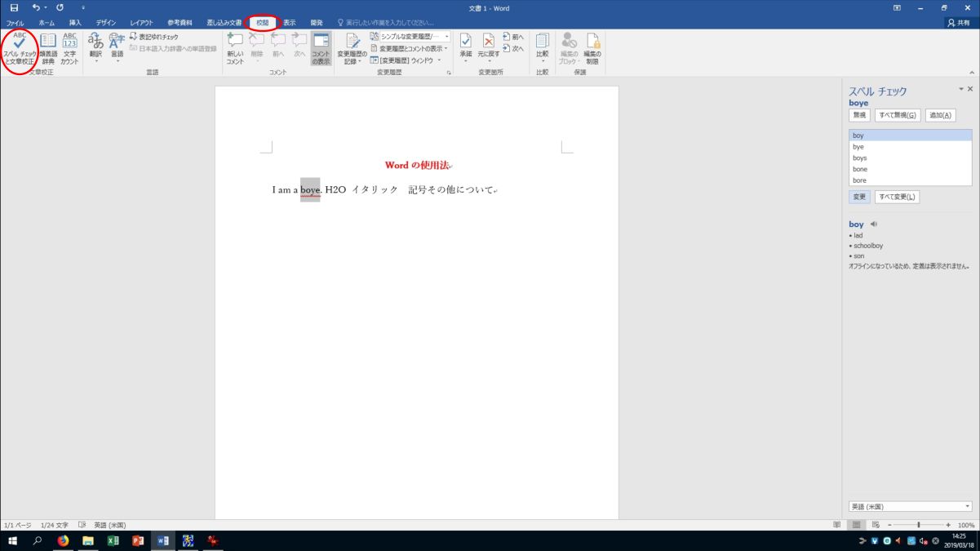Open 文字カウント word count
This screenshot has height=551, width=980.
(x=70, y=49)
